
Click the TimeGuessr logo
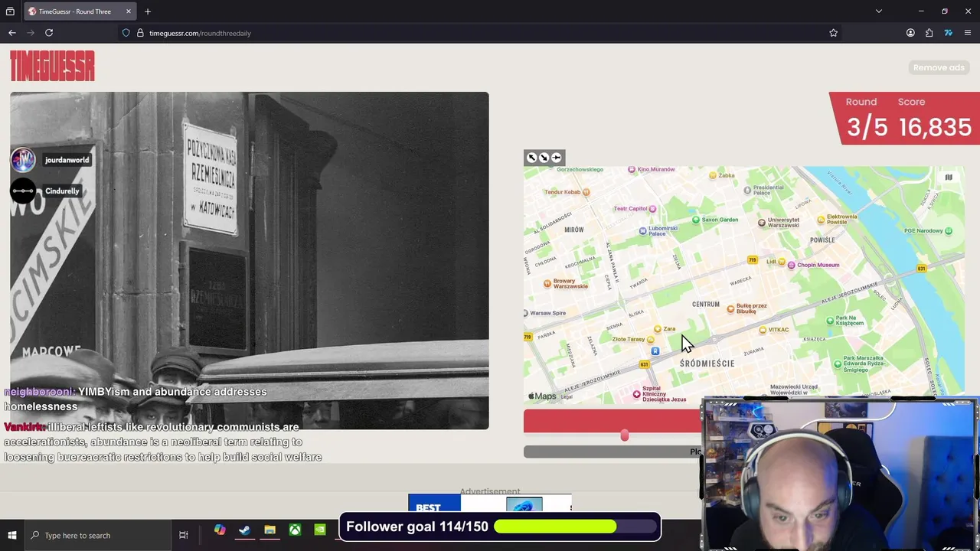tap(52, 67)
